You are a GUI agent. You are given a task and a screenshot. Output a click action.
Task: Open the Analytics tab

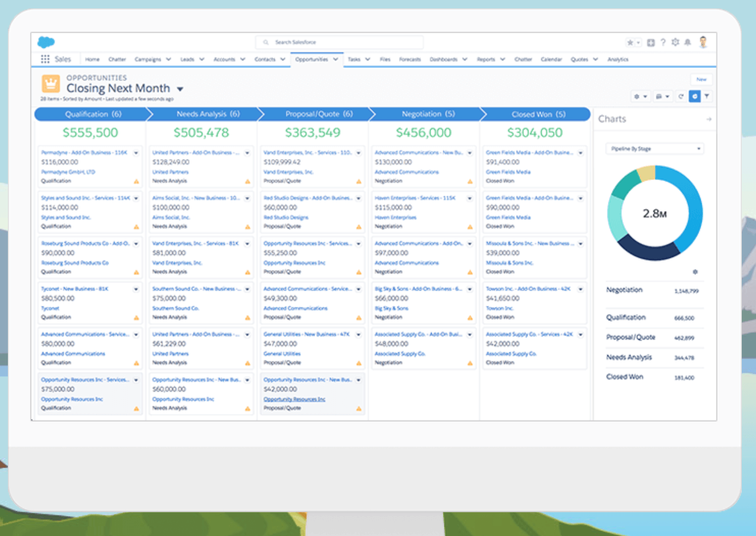[x=618, y=59]
